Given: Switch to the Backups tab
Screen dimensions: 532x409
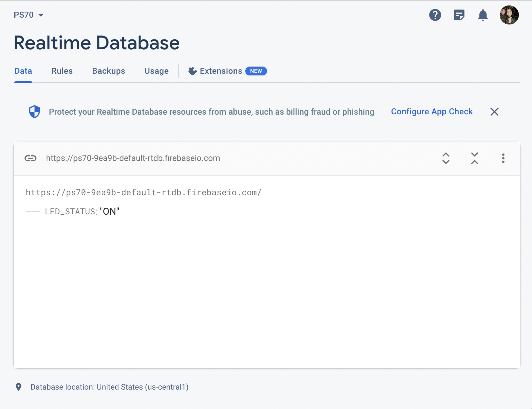Looking at the screenshot, I should pyautogui.click(x=108, y=71).
